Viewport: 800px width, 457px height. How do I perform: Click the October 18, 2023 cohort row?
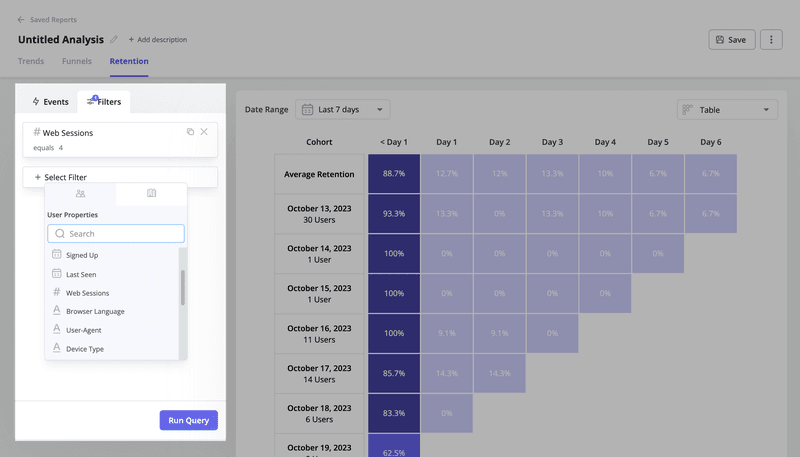pos(319,413)
